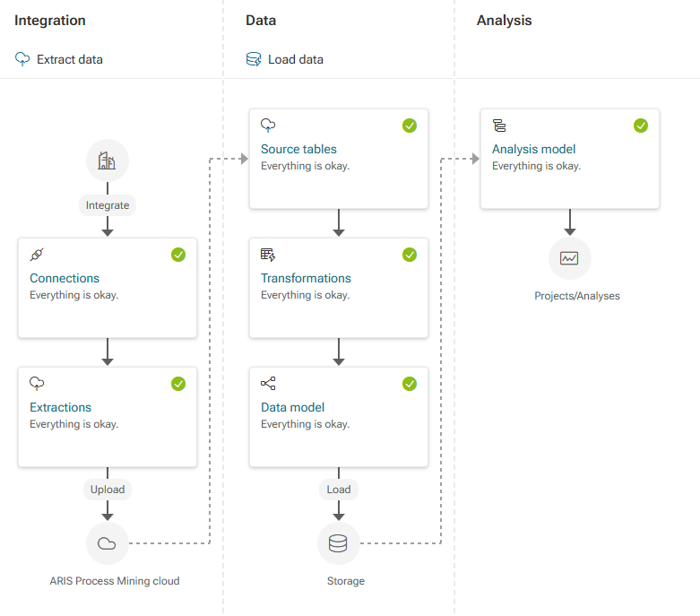Click the Analysis model hierarchy icon
This screenshot has height=616, width=700.
coord(499,126)
